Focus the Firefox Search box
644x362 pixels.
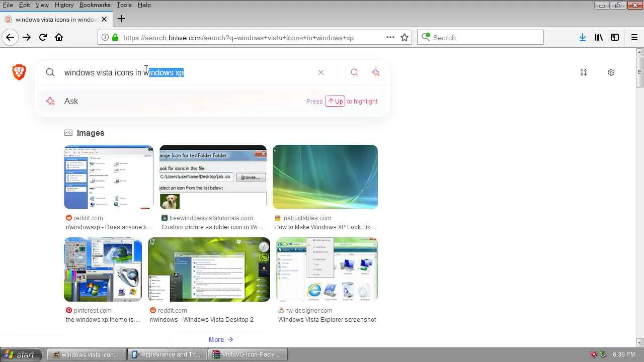tap(480, 37)
